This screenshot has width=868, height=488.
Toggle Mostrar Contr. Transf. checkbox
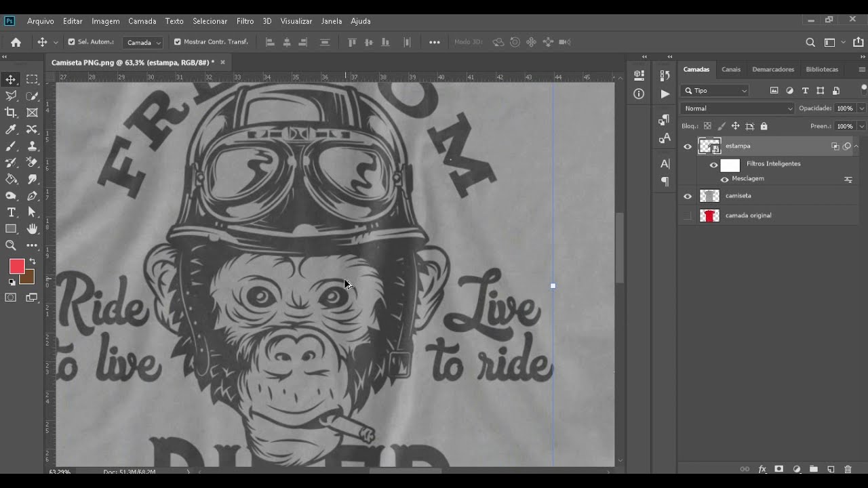tap(178, 42)
